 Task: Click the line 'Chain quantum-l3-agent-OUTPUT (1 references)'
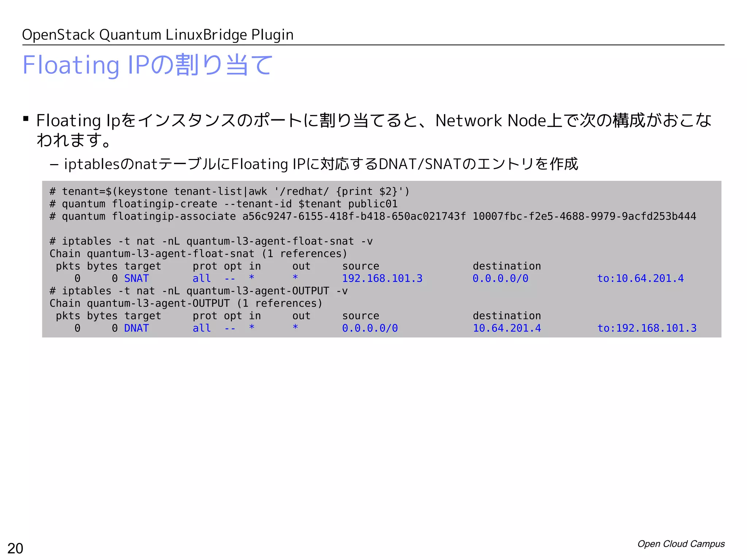pos(186,303)
